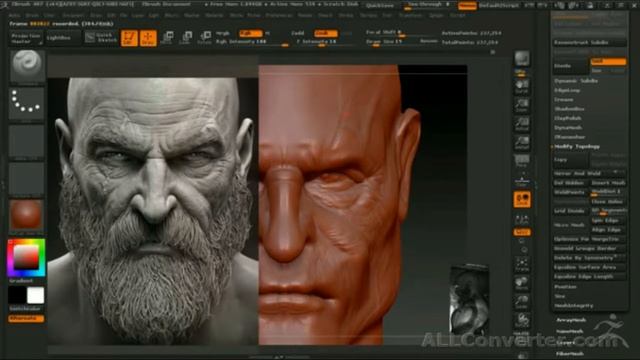Toggle the orange Zsub button

pos(326,33)
